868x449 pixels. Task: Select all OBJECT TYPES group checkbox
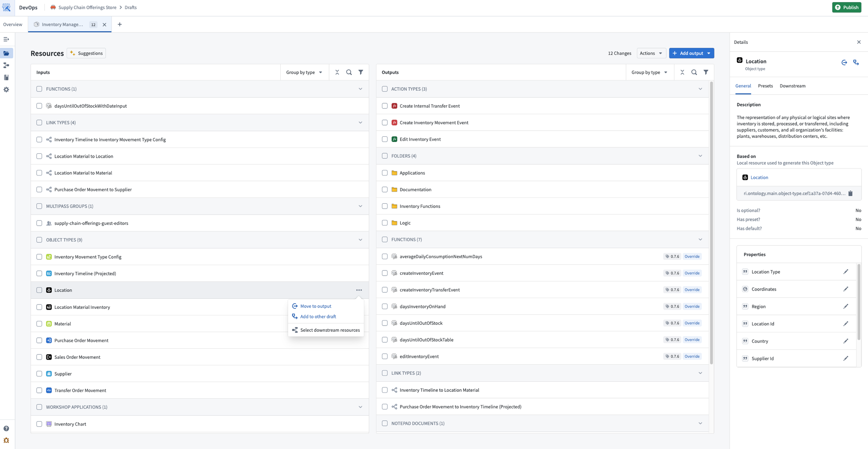click(39, 240)
